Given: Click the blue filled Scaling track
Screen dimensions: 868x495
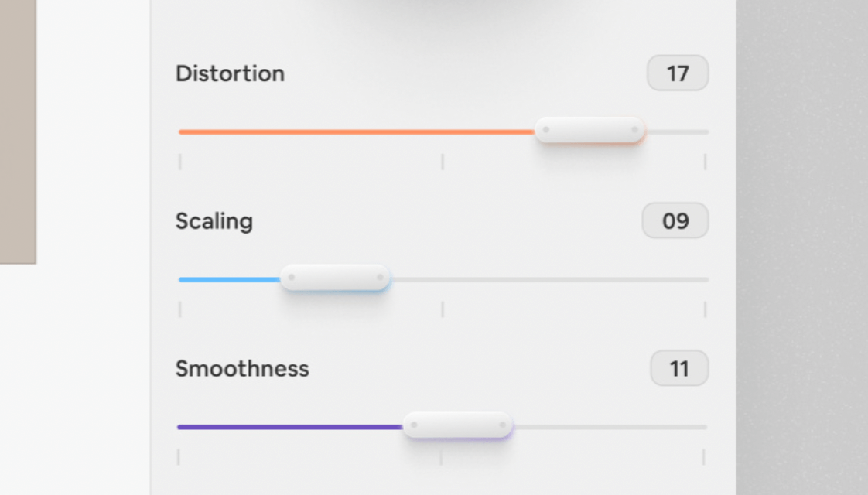Looking at the screenshot, I should 230,279.
